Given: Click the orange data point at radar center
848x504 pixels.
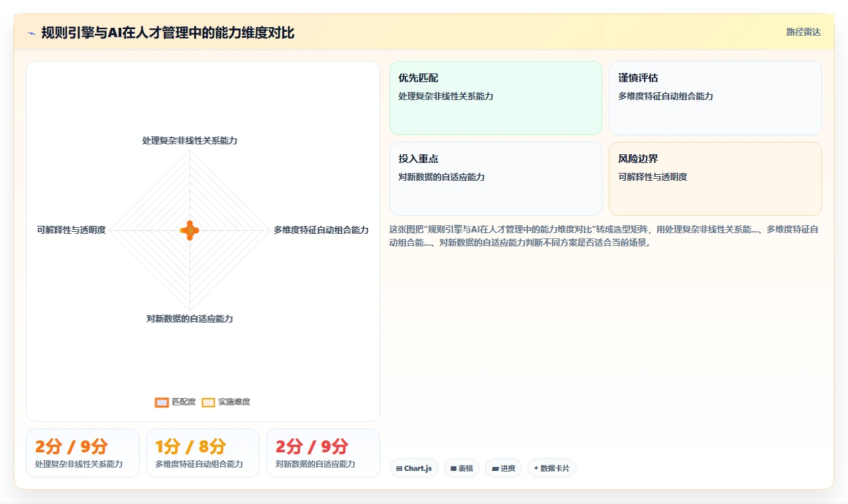Looking at the screenshot, I should pos(189,230).
